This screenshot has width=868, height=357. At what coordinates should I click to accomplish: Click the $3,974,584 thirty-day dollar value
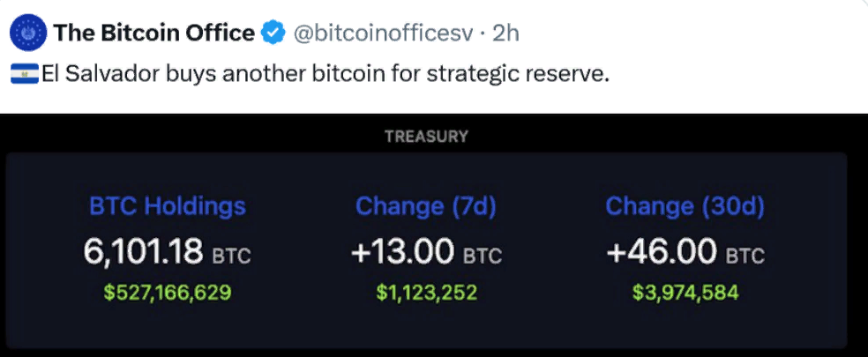(x=685, y=293)
